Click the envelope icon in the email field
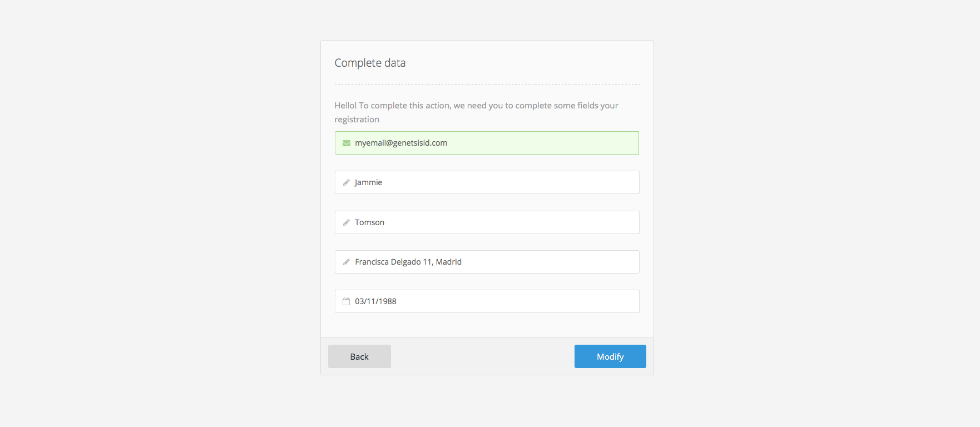The image size is (980, 427). 347,143
